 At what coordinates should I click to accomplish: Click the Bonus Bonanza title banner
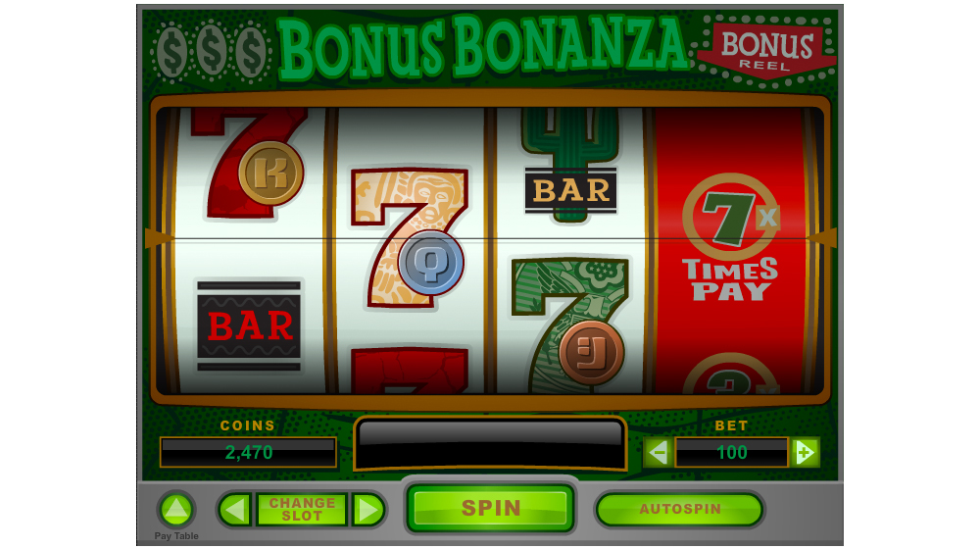(x=484, y=47)
